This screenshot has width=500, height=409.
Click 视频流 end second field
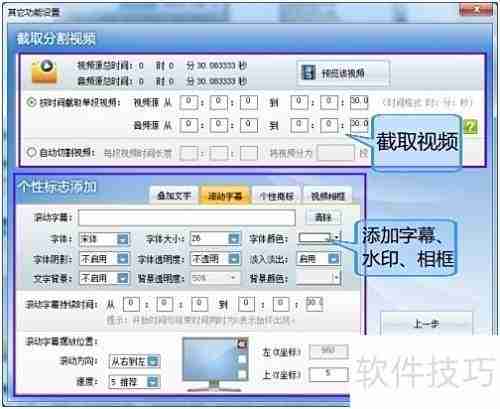pyautogui.click(x=359, y=103)
